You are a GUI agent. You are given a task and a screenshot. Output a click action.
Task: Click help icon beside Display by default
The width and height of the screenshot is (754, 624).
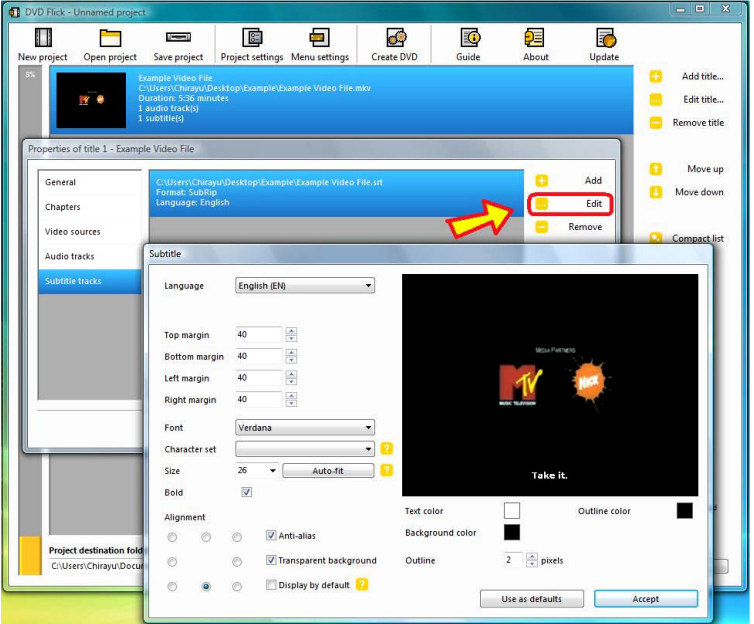click(x=362, y=585)
